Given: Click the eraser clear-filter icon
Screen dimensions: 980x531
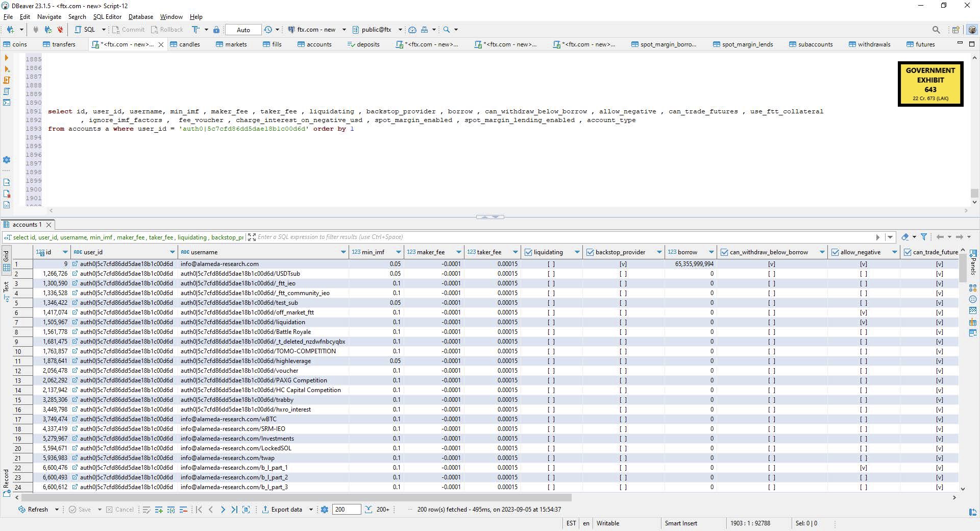Looking at the screenshot, I should click(905, 237).
